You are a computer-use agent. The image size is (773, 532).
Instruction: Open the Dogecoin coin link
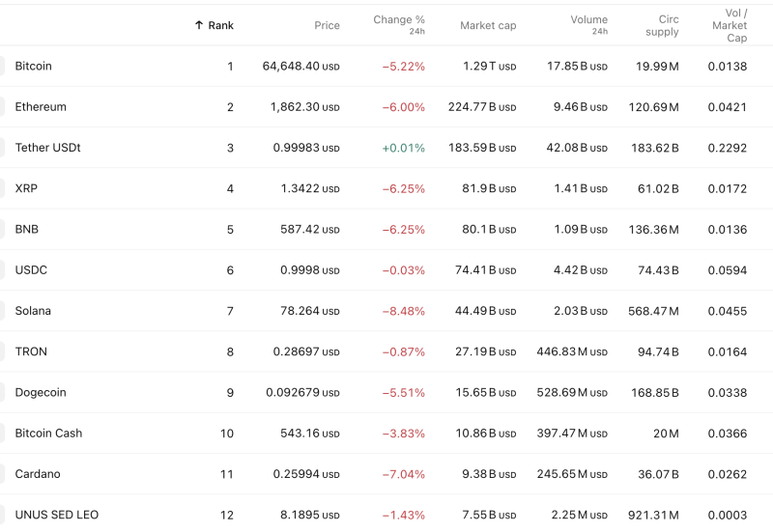click(x=41, y=393)
